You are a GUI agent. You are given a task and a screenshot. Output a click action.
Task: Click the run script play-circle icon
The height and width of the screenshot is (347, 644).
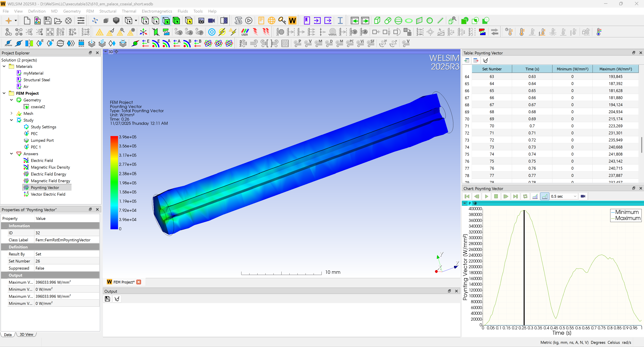click(248, 20)
